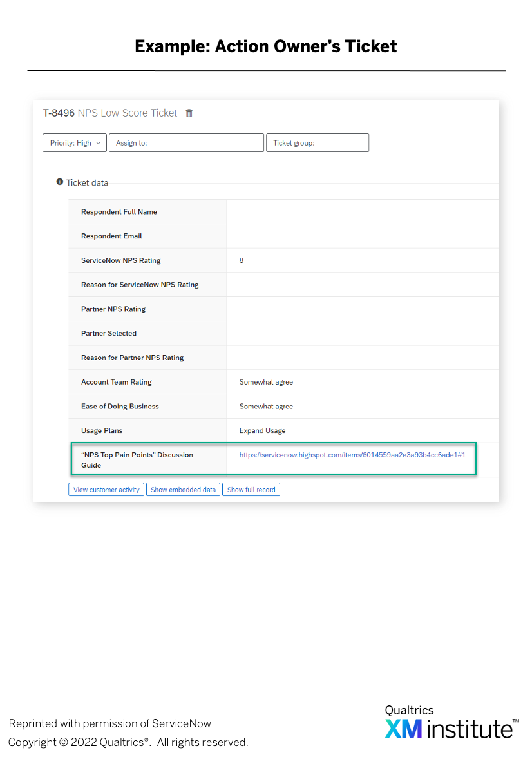Select the Reason for ServiceNow NPS Rating label

click(140, 285)
